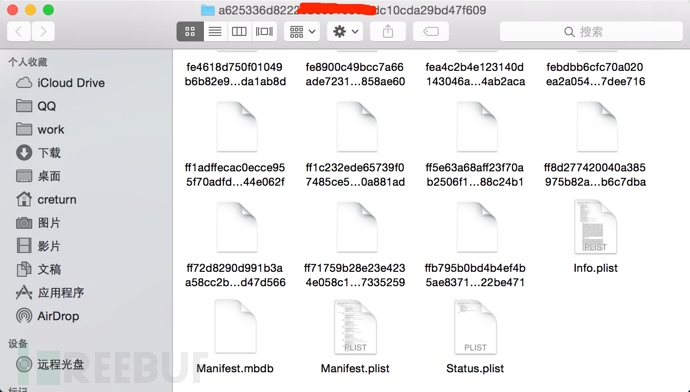Select file icon ff72d8290d991b3a
This screenshot has height=392, width=690.
point(237,227)
